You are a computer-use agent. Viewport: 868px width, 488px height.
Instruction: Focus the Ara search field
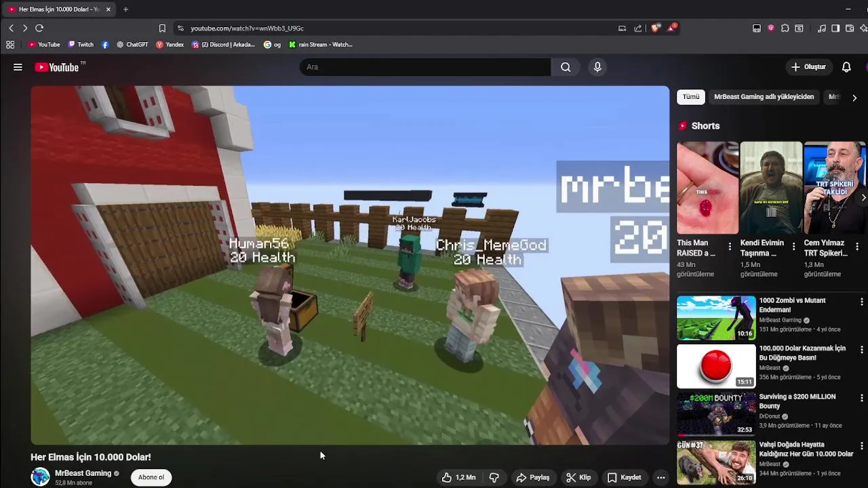coord(426,67)
